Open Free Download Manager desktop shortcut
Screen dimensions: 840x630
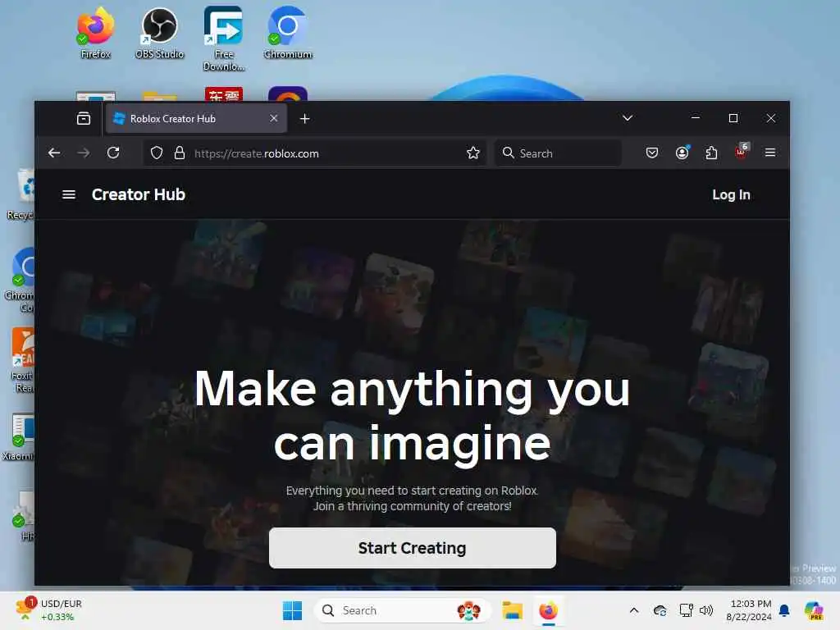point(224,39)
